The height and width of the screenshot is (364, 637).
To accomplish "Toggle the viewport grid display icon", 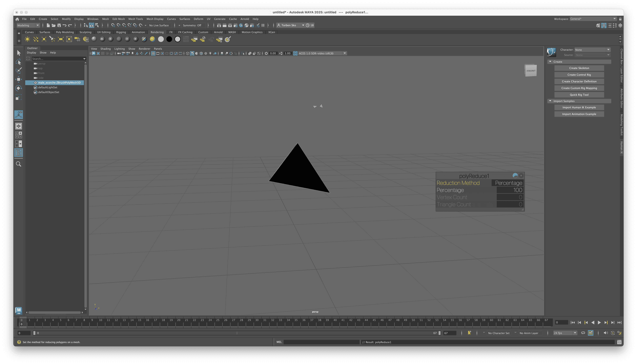I will pos(153,53).
